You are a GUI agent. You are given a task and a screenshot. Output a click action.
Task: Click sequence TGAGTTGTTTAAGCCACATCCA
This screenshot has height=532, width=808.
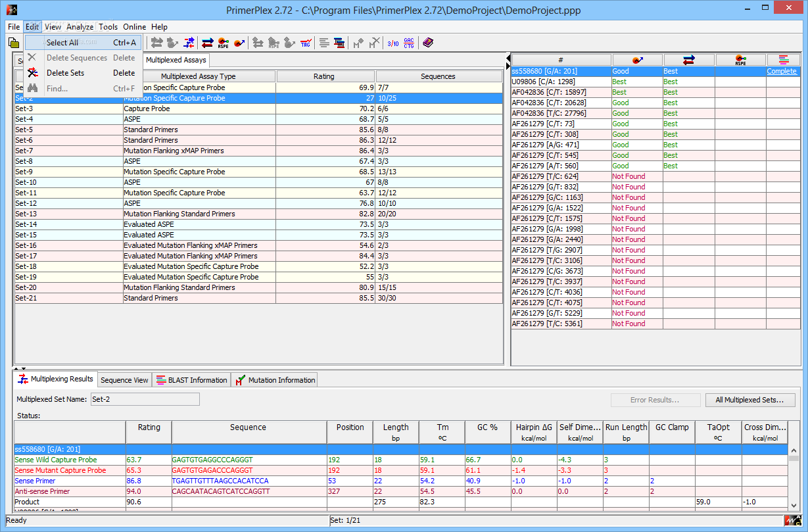click(x=220, y=481)
